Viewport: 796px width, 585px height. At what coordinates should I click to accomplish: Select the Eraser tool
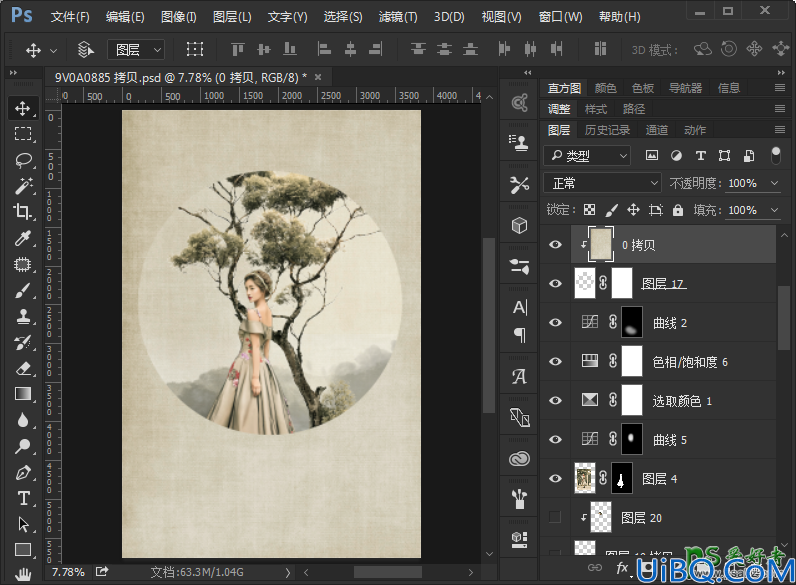[22, 369]
